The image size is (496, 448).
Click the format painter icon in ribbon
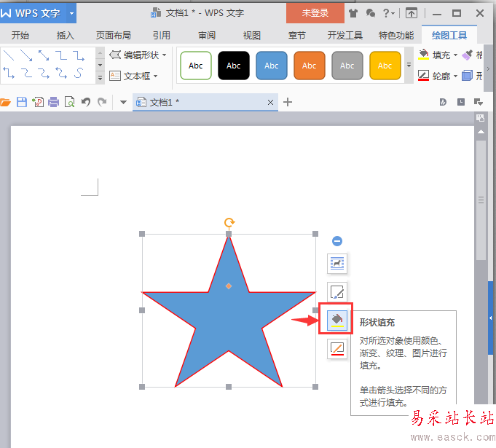[x=467, y=55]
